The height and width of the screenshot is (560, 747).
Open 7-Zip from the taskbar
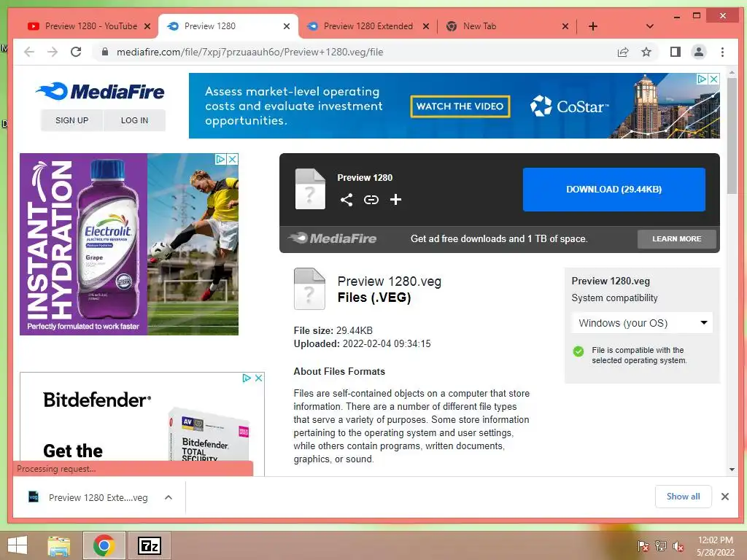149,545
